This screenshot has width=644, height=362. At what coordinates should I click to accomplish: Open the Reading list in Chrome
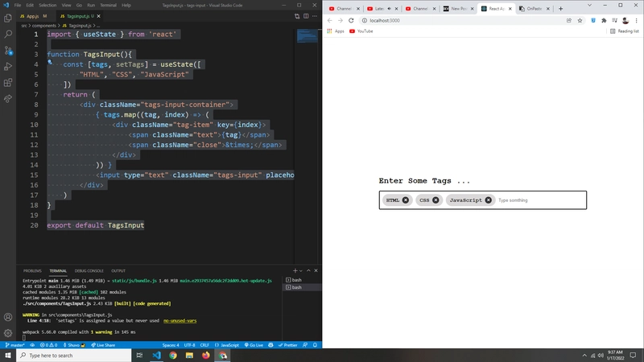pos(625,31)
